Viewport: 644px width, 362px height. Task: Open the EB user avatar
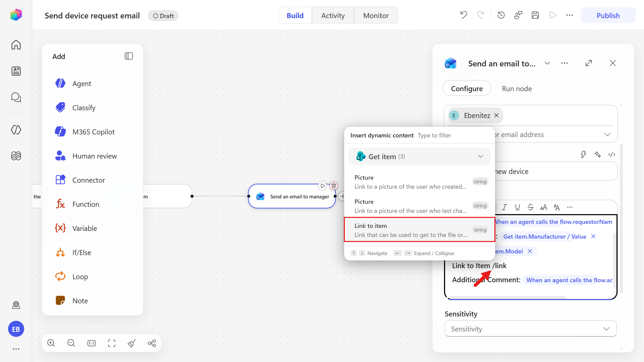pyautogui.click(x=16, y=329)
